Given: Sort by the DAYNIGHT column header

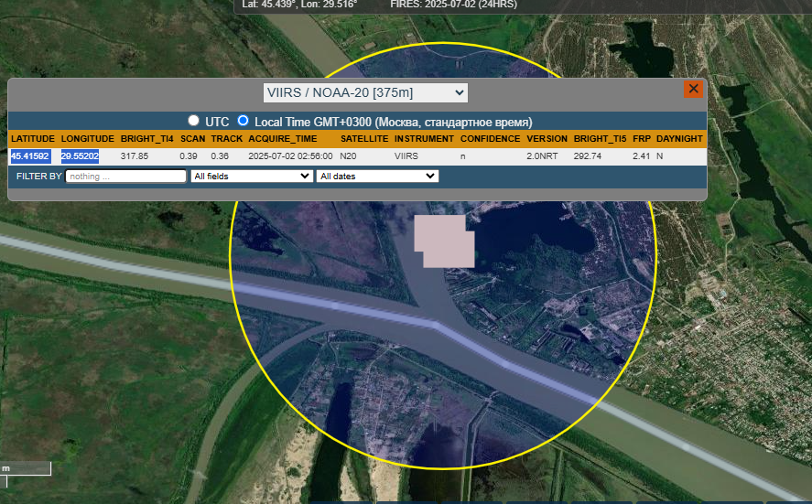Looking at the screenshot, I should 679,139.
